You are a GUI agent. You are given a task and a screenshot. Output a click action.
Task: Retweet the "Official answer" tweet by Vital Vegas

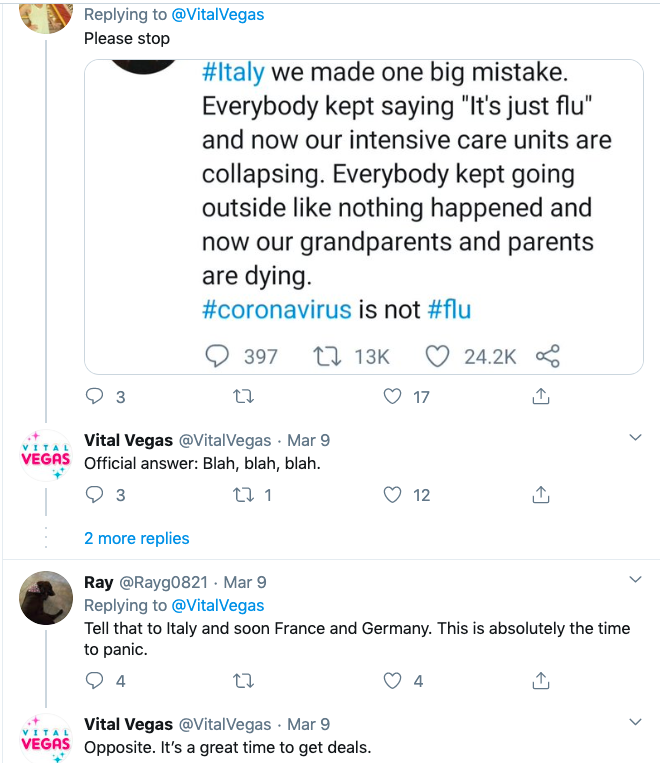point(241,495)
